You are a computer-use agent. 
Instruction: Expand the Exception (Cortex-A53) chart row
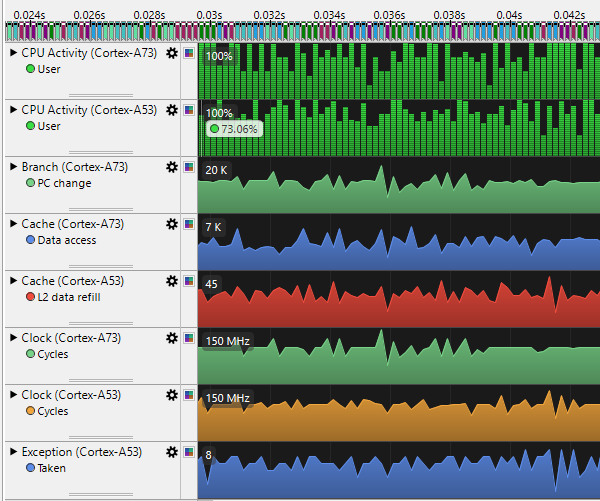[x=13, y=452]
